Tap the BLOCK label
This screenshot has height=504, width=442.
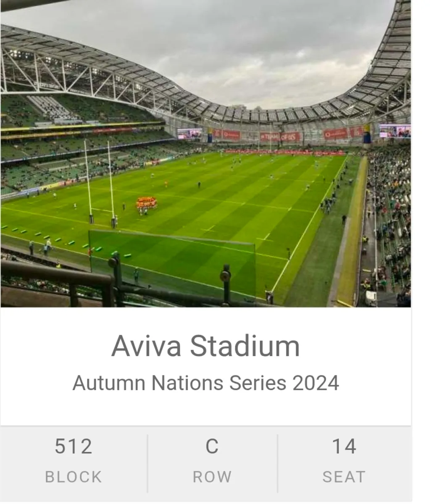point(73,476)
